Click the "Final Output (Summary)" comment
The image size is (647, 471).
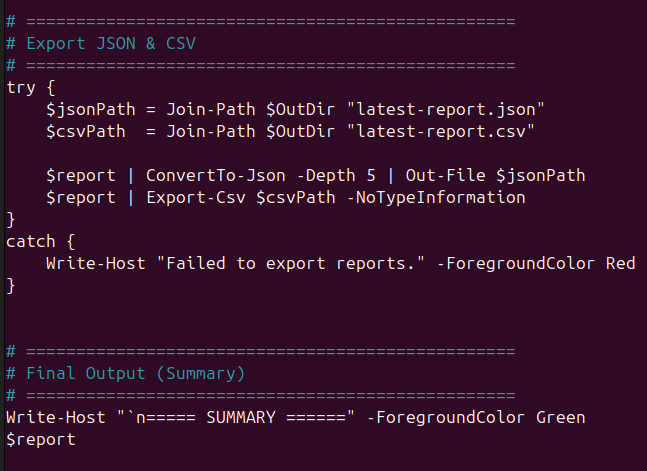135,373
